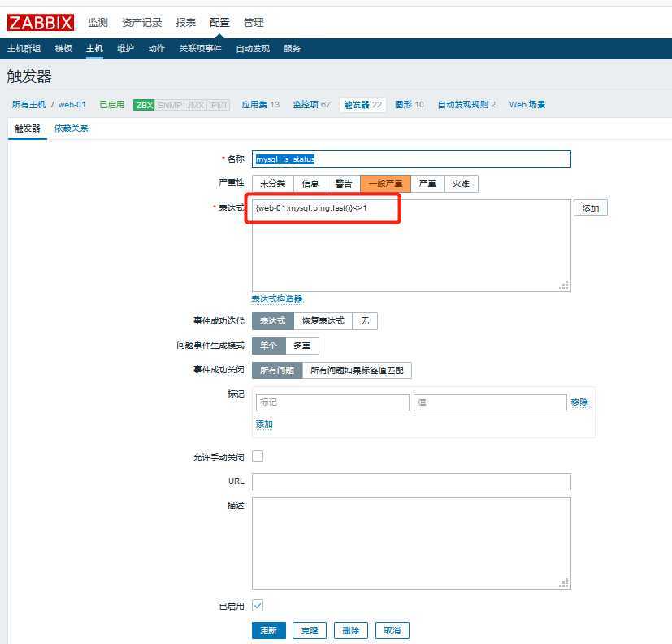Screen dimensions: 672x644
Task: Toggle 允许手动关闭 checkbox
Action: 258,456
